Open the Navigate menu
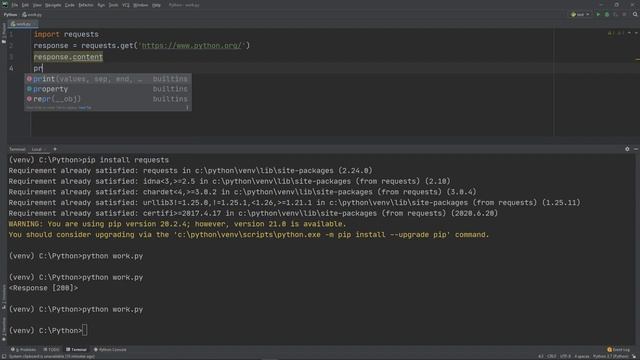 pos(53,5)
